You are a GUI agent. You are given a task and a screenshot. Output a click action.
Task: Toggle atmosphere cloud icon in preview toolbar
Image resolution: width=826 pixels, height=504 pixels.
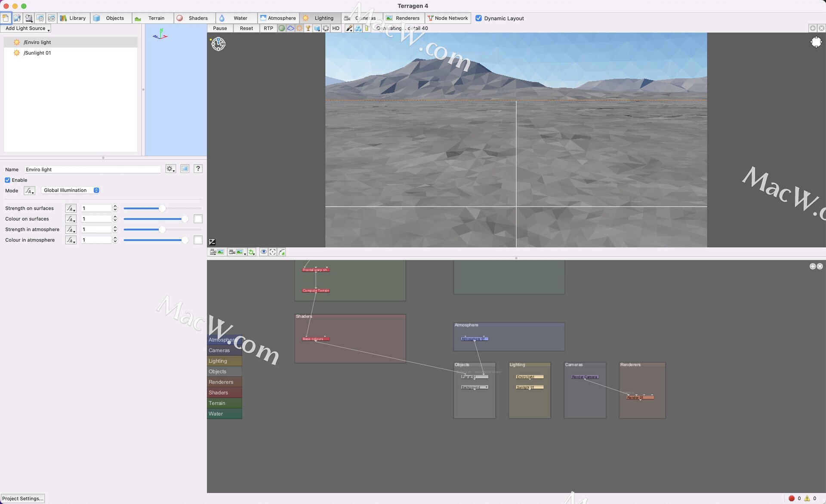[291, 28]
